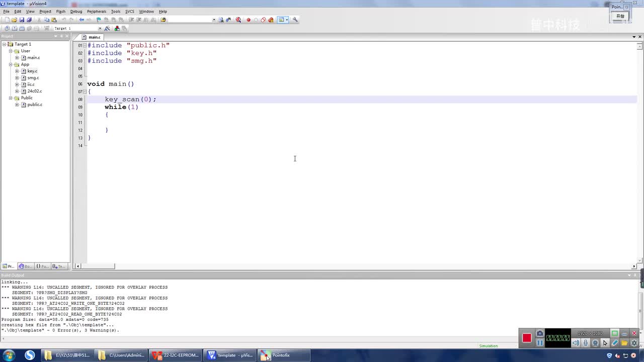Screen dimensions: 644x362
Task: Open the Flash menu
Action: click(61, 12)
